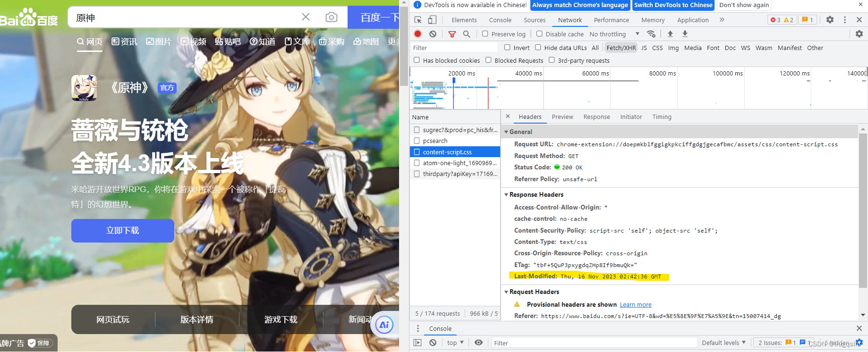Create live expression with the eye icon
Image resolution: width=868 pixels, height=352 pixels.
pyautogui.click(x=478, y=343)
